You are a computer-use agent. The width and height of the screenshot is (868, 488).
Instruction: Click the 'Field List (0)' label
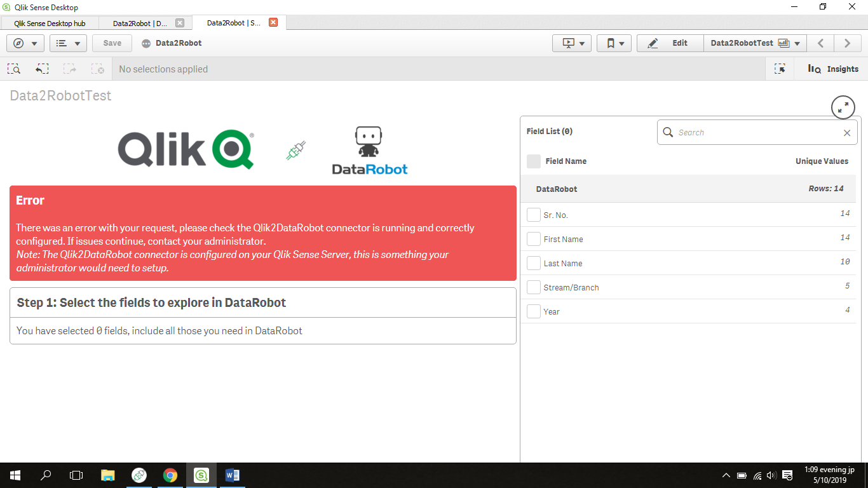point(550,132)
